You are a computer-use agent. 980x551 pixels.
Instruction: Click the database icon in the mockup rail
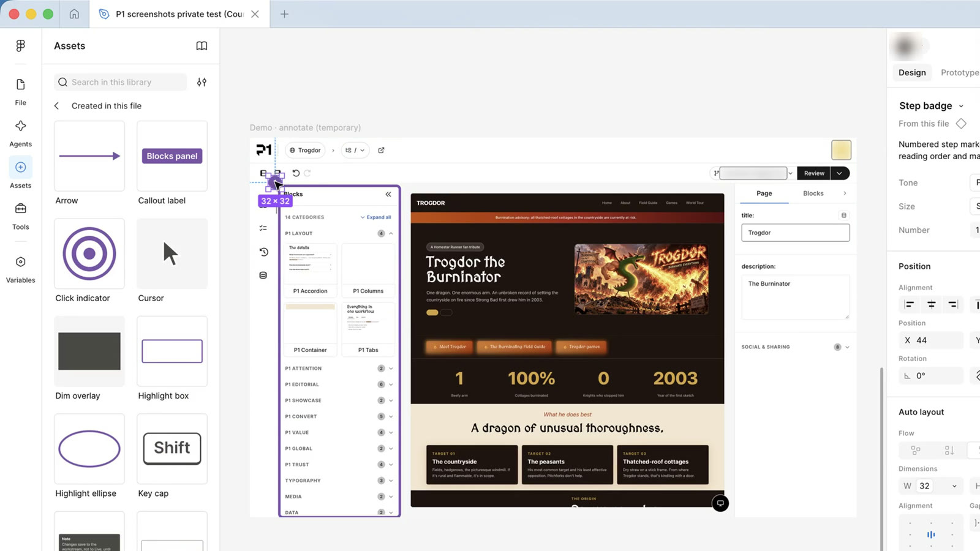click(263, 275)
